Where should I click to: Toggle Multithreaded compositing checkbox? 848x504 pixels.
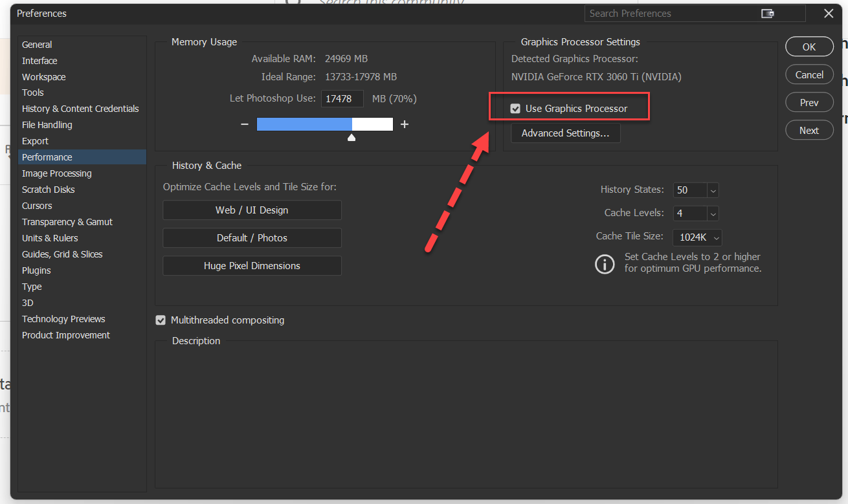161,320
